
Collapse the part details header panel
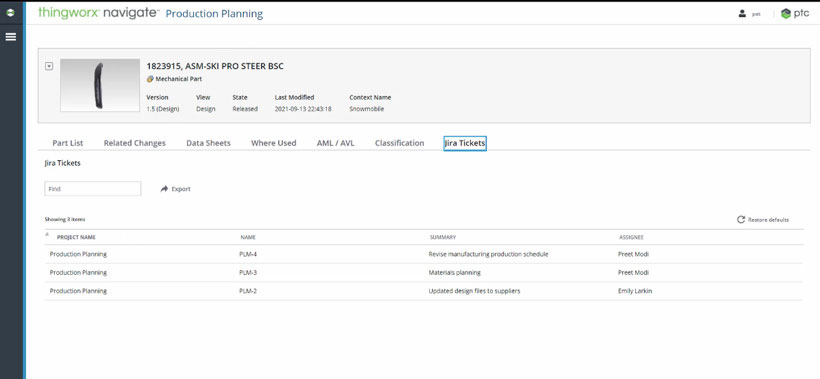(x=49, y=66)
